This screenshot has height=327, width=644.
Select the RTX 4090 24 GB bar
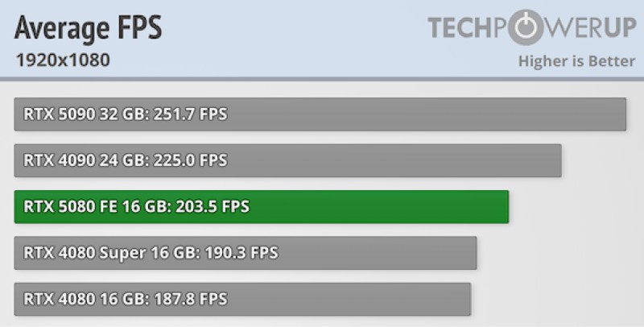click(287, 160)
